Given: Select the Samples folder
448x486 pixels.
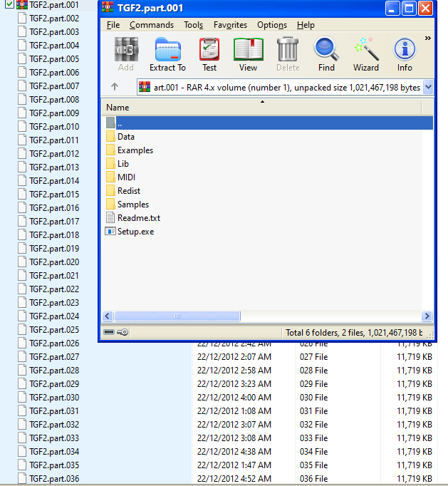Looking at the screenshot, I should point(133,205).
